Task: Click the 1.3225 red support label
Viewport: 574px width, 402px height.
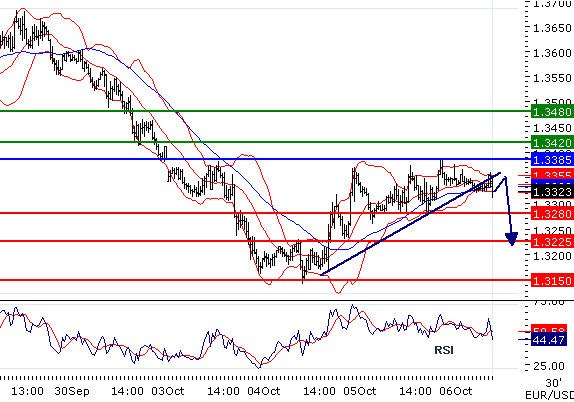Action: pos(552,242)
